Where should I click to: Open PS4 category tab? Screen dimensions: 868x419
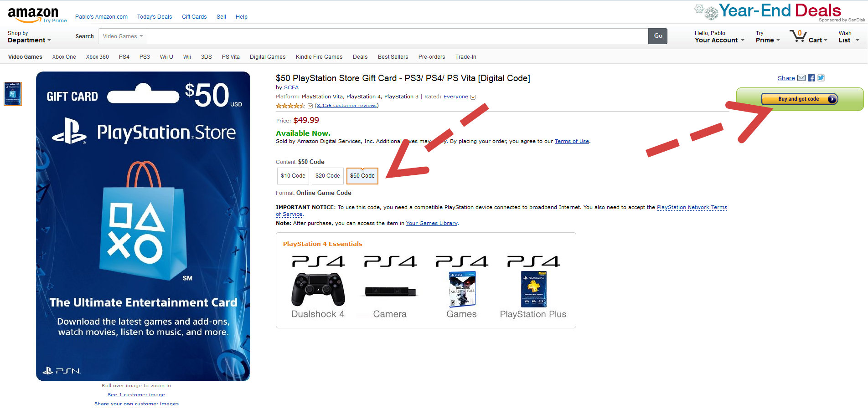[124, 57]
